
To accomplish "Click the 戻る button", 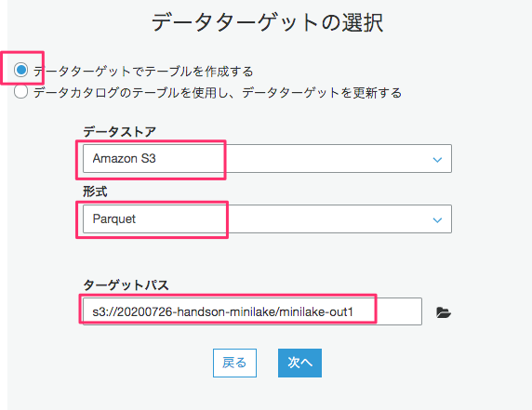I will coord(234,363).
